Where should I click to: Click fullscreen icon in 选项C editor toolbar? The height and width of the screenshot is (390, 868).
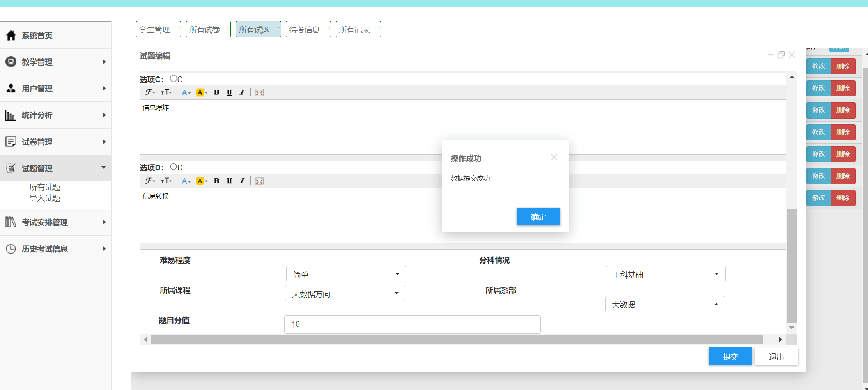pos(259,92)
